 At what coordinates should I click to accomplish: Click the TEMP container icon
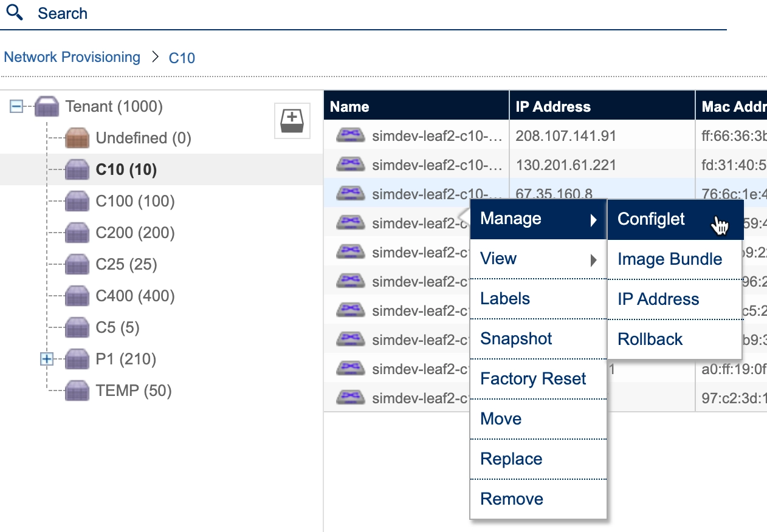pos(77,390)
